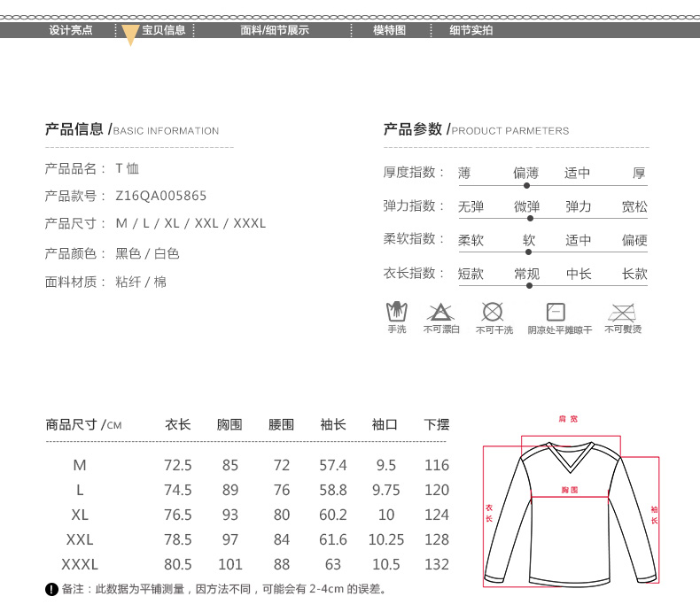
Task: Click the do not iron (不可熨烫) icon
Action: pyautogui.click(x=623, y=312)
